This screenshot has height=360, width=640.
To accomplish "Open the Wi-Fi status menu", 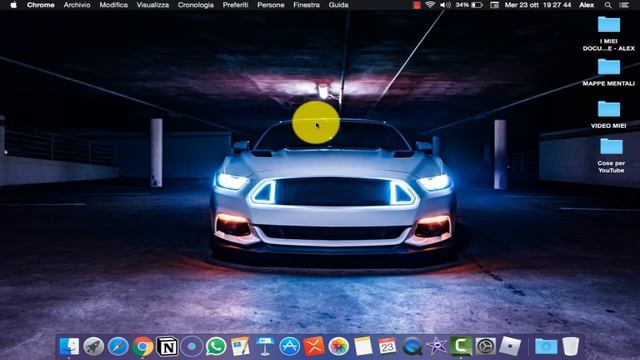I will click(x=430, y=5).
